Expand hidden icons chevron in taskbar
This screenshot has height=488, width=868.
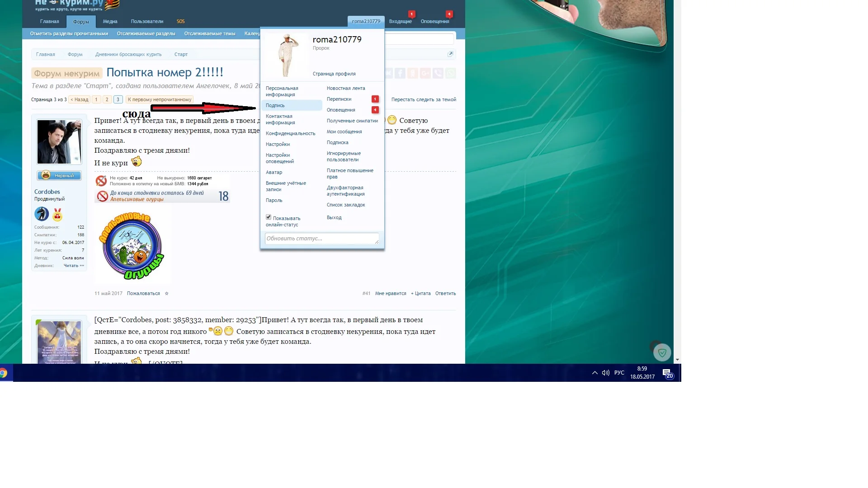point(594,373)
